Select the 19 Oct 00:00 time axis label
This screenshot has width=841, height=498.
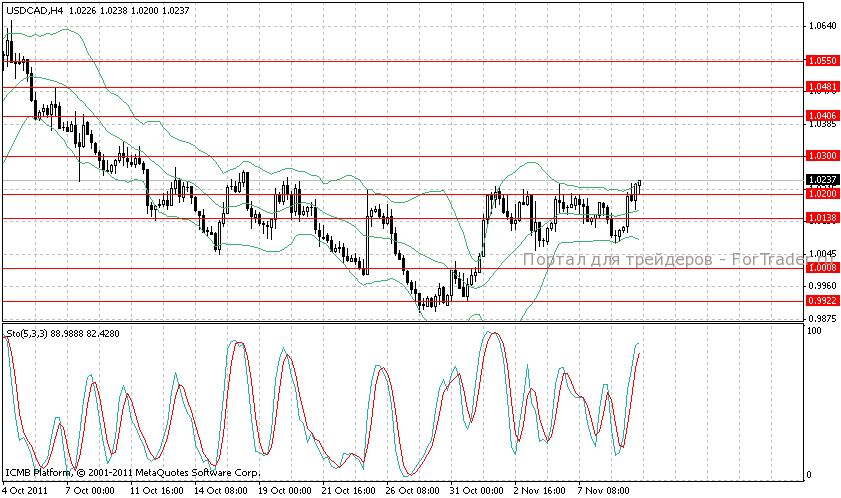click(x=284, y=491)
